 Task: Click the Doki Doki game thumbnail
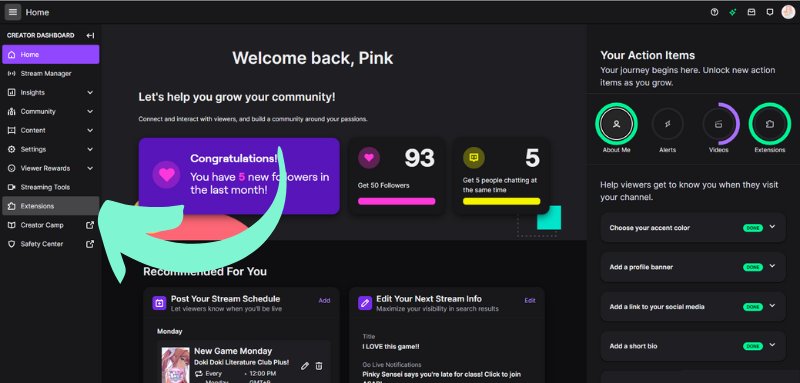point(176,365)
